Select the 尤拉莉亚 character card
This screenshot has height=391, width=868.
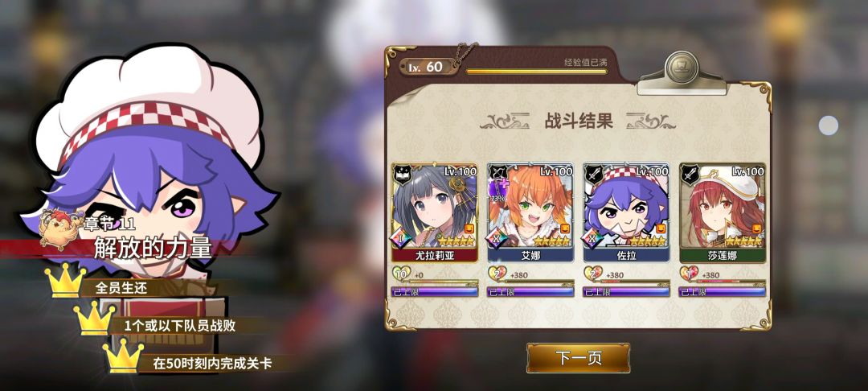coord(434,212)
